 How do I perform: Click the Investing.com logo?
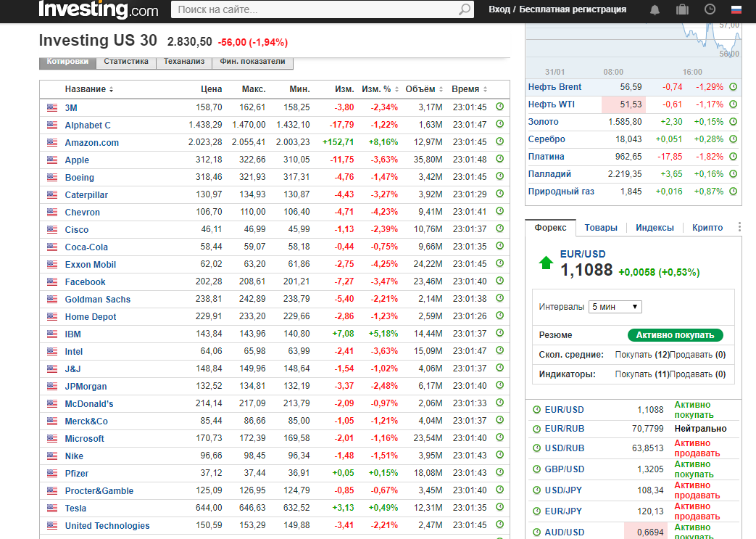99,9
